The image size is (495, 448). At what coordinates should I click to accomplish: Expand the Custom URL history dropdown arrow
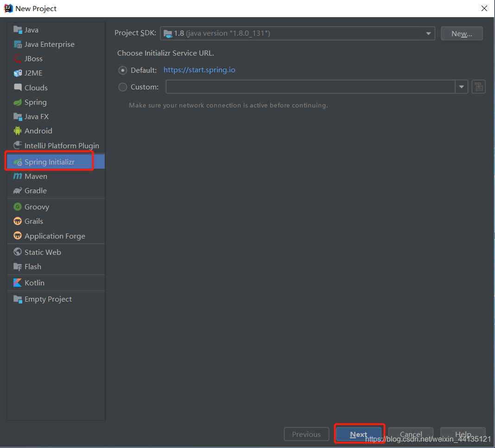tap(461, 87)
